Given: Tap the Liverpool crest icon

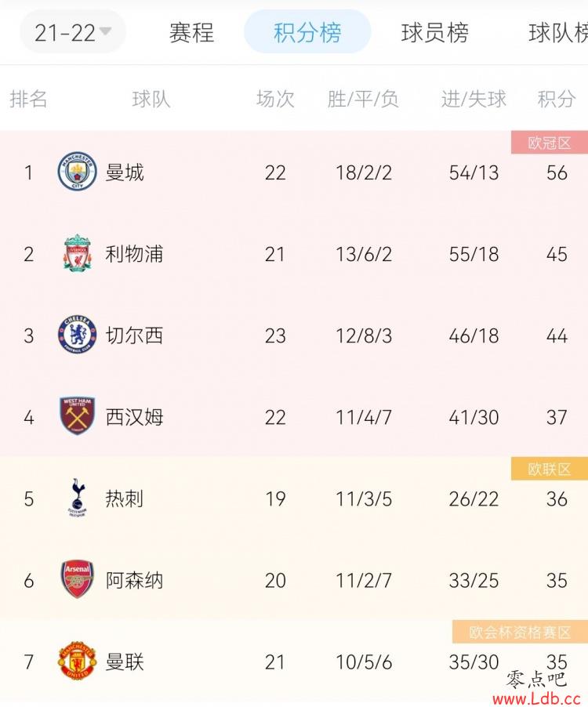Looking at the screenshot, I should [77, 253].
